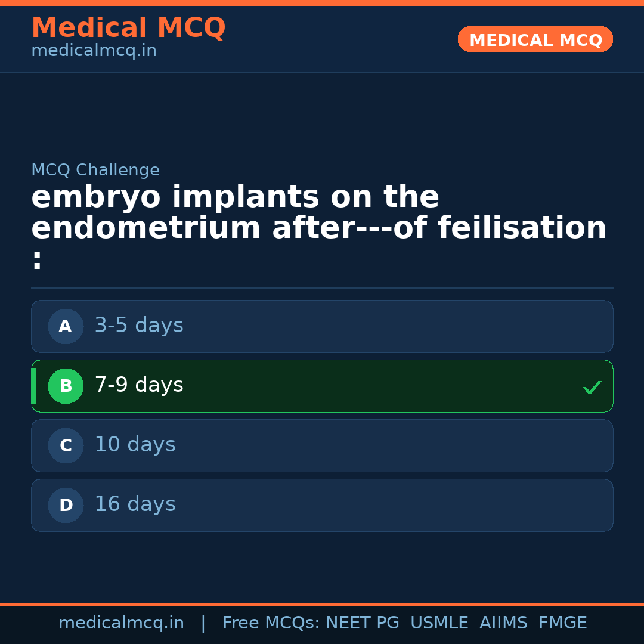This screenshot has height=644, width=644.
Task: Select the "16 days" answer text
Action: [x=135, y=504]
